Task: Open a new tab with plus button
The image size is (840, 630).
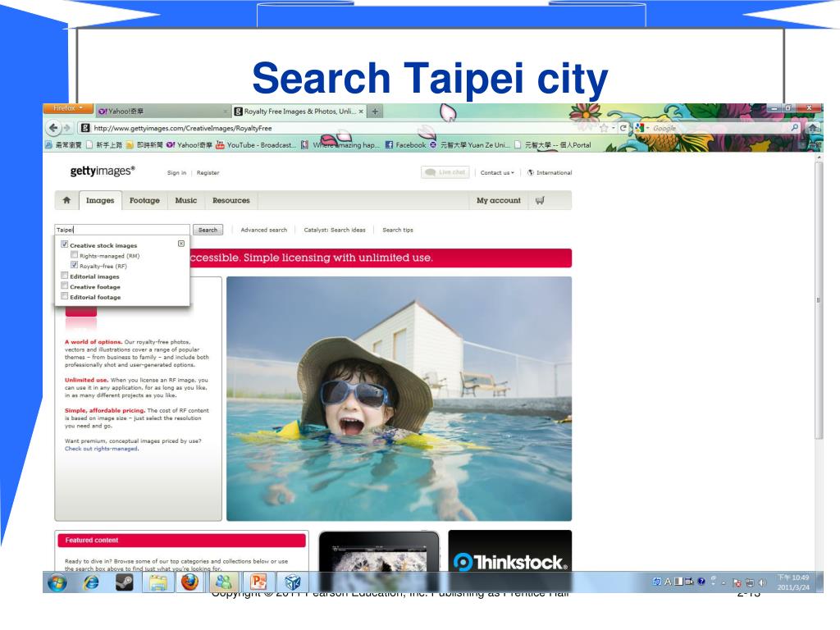Action: 375,112
